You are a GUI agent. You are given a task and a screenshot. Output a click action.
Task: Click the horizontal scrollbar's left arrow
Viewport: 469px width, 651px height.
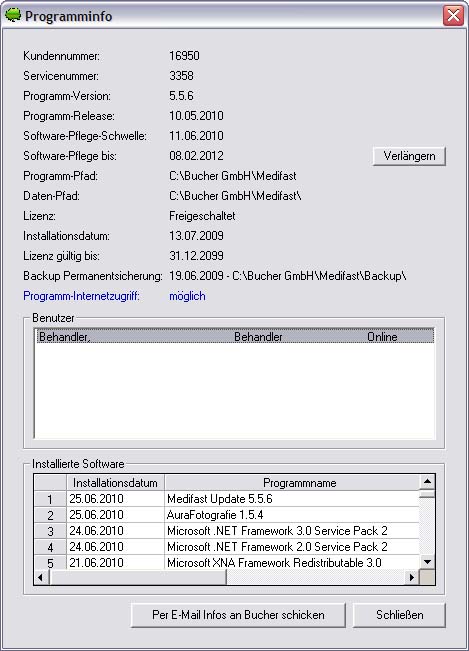pyautogui.click(x=41, y=577)
